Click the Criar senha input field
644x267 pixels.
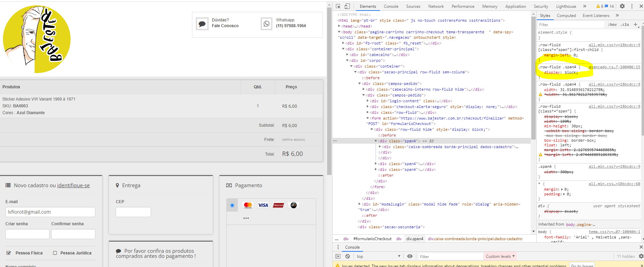[27, 234]
